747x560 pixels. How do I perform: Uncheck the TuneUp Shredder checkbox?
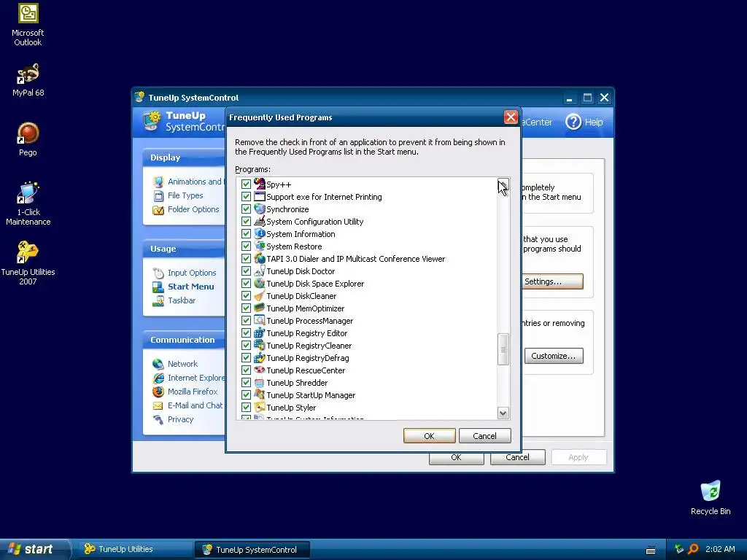click(246, 382)
